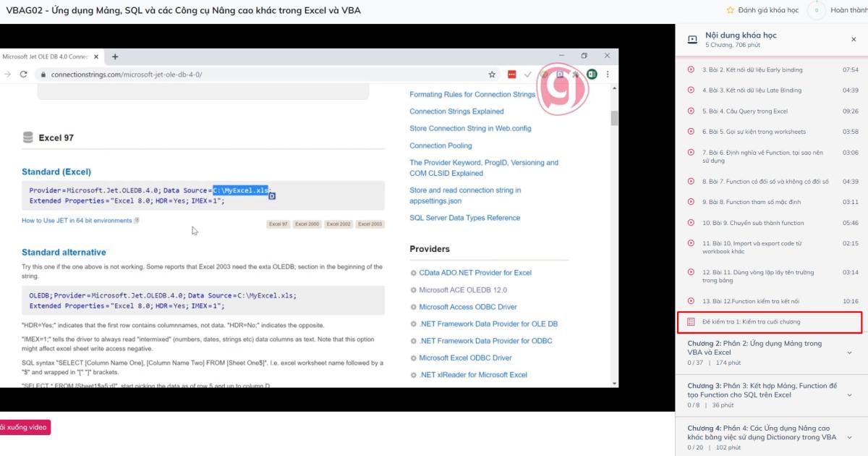Click the play icon for Bài 12 Function kiểm tra
The image size is (868, 456).
691,301
